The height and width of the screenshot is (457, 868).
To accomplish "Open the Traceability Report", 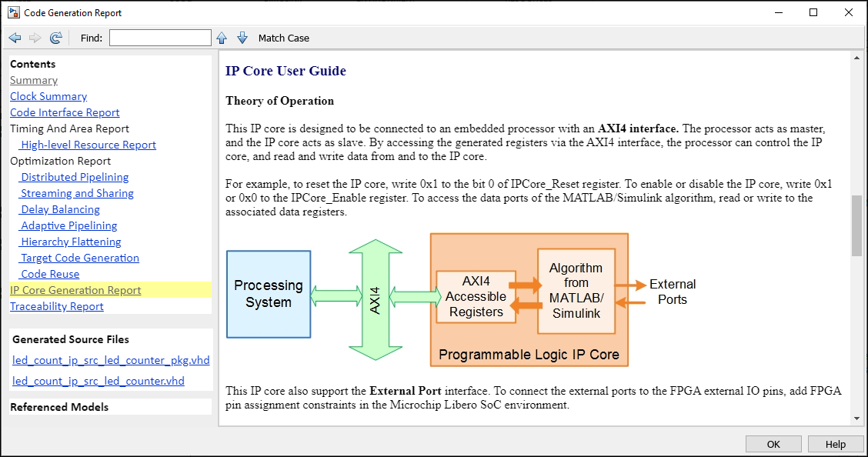I will (56, 306).
